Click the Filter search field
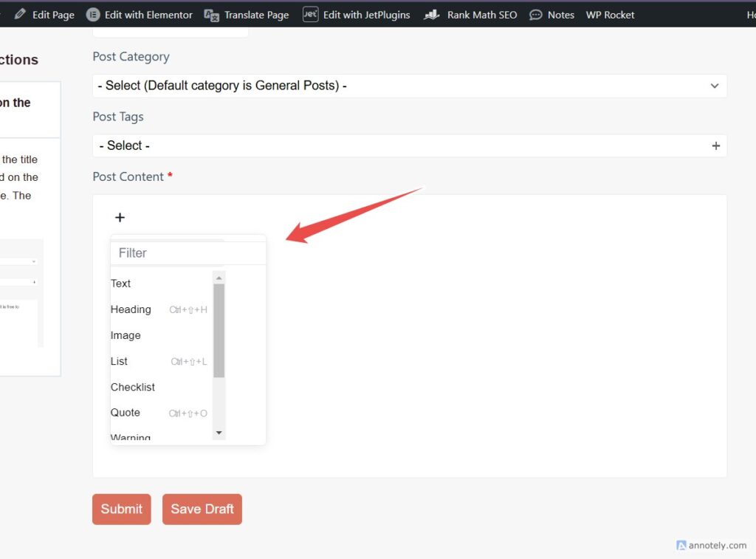The image size is (756, 559). coord(170,253)
